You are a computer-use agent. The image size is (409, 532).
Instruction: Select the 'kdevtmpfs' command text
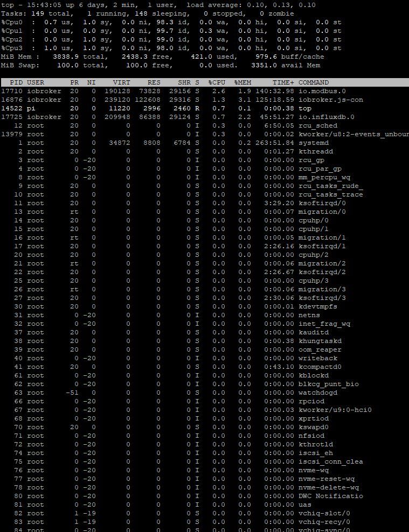(x=318, y=306)
